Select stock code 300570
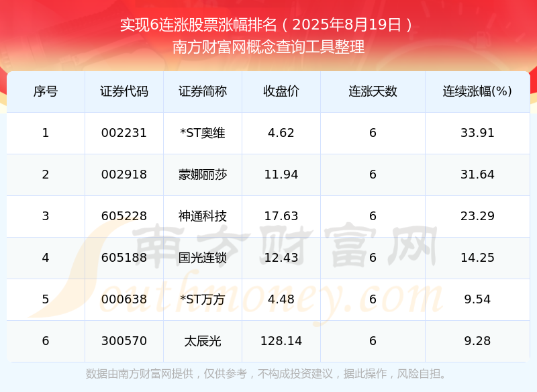 click(124, 341)
